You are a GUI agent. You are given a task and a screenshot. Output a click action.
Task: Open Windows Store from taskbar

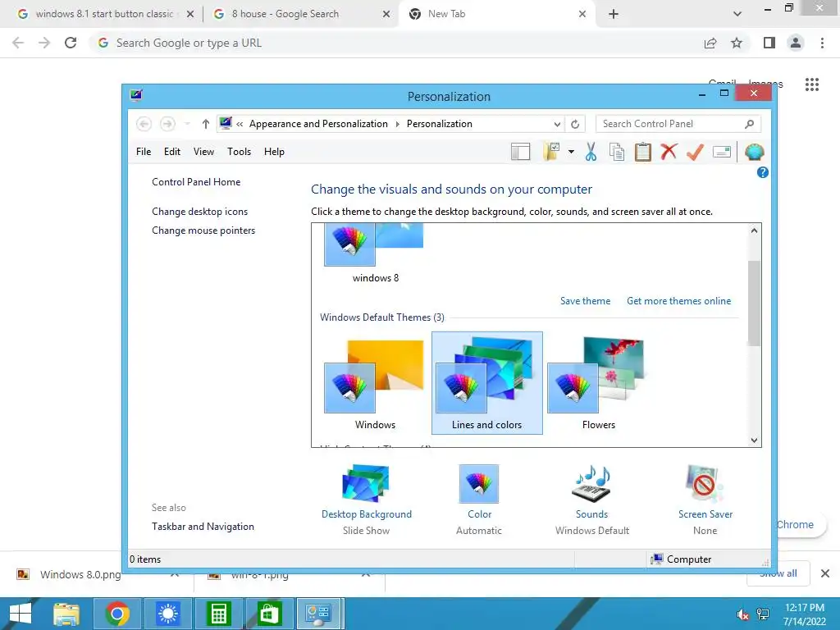pyautogui.click(x=269, y=614)
